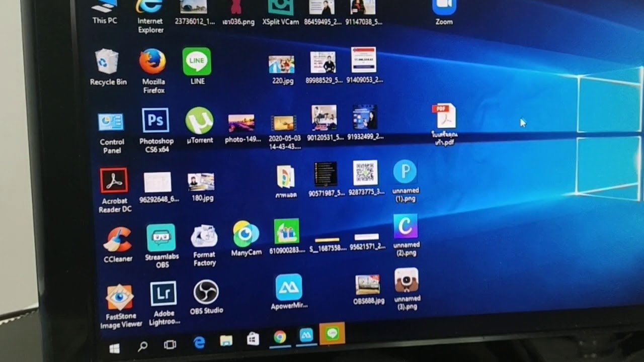Screen dimensions: 644x362
Task: Open Microsoft Store from the taskbar
Action: [x=253, y=339]
